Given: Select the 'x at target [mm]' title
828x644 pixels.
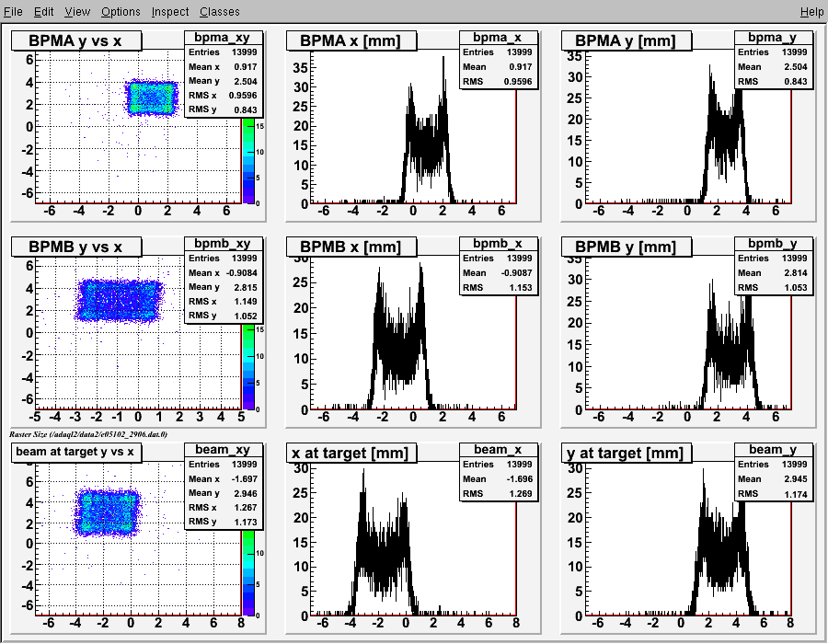Looking at the screenshot, I should pyautogui.click(x=351, y=453).
